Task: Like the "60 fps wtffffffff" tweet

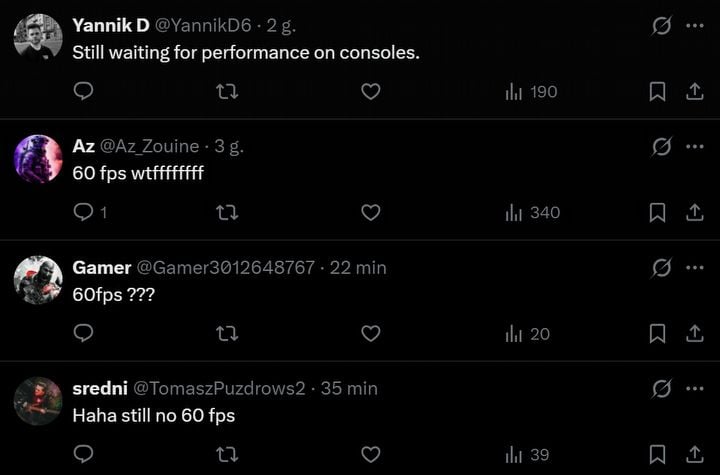Action: 370,212
